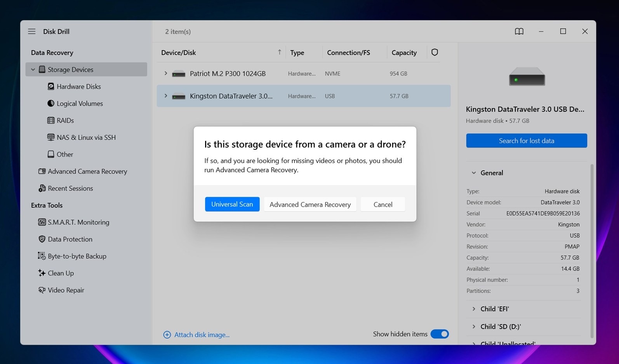Click the Clean Up sparkle icon

[x=42, y=273]
